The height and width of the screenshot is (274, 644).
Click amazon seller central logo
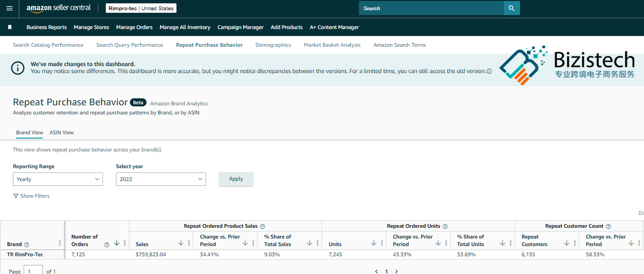[x=58, y=8]
